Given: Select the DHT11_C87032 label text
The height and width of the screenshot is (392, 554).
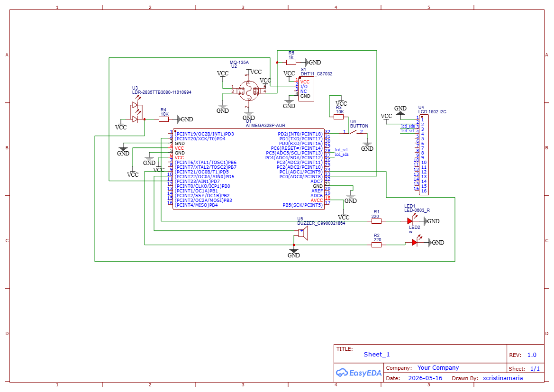Looking at the screenshot, I should (x=316, y=74).
